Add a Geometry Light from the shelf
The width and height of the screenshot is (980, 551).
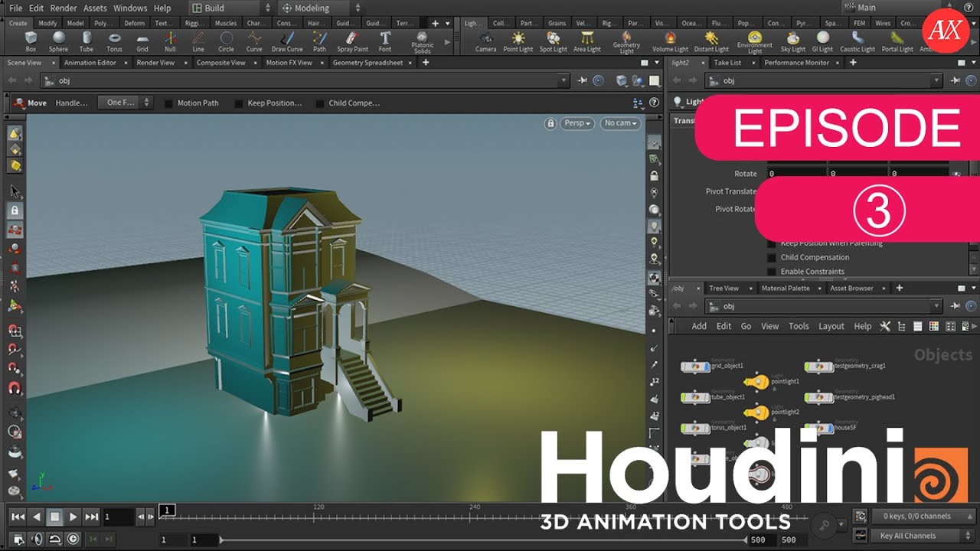click(x=627, y=43)
